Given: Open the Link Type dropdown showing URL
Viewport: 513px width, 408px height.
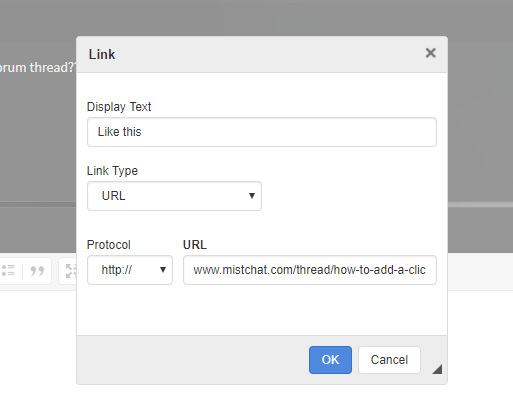Looking at the screenshot, I should (174, 196).
